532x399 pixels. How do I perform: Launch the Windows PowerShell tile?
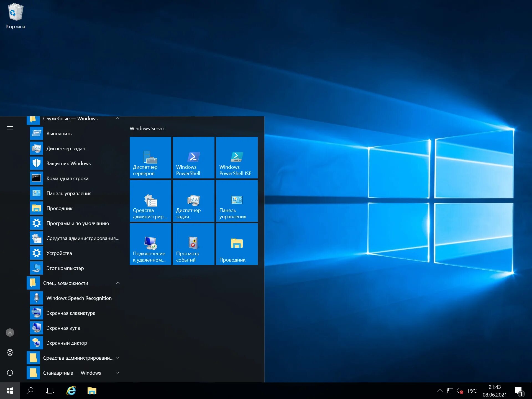[x=193, y=157]
